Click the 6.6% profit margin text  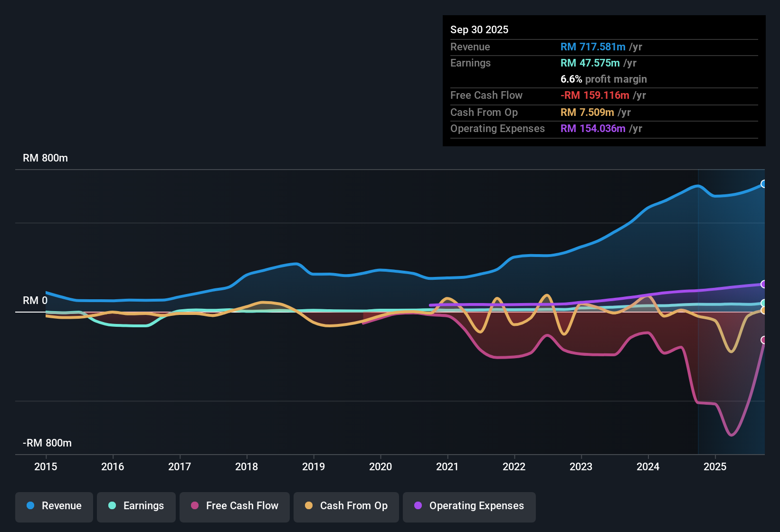pos(604,79)
